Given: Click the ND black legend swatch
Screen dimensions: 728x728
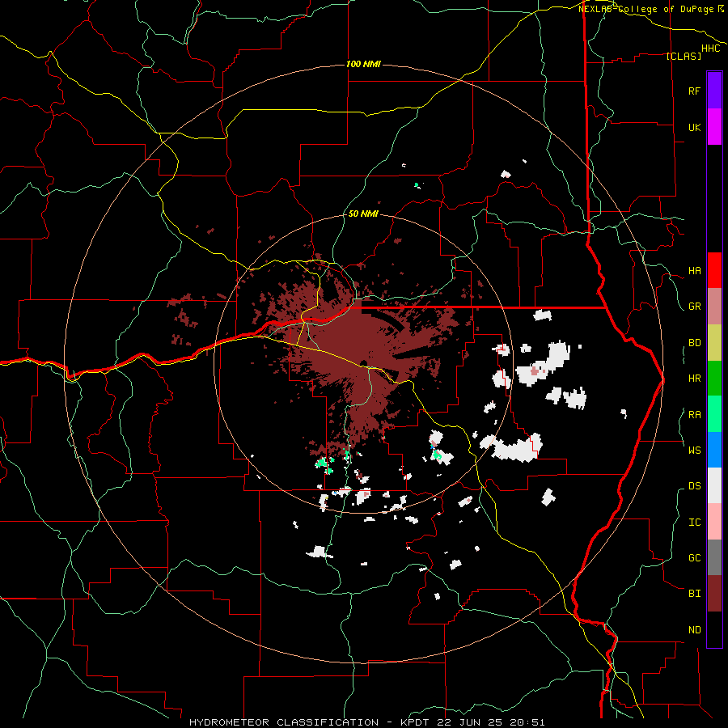Looking at the screenshot, I should (714, 629).
